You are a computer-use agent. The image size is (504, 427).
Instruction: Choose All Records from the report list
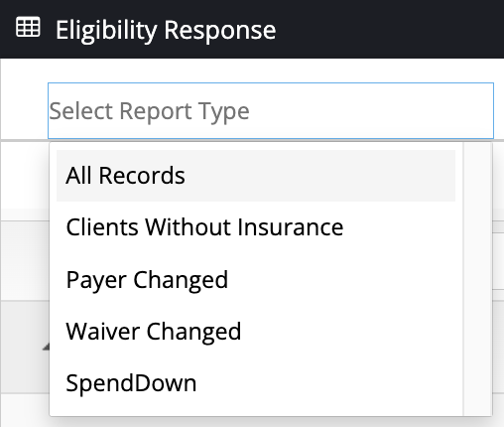256,176
